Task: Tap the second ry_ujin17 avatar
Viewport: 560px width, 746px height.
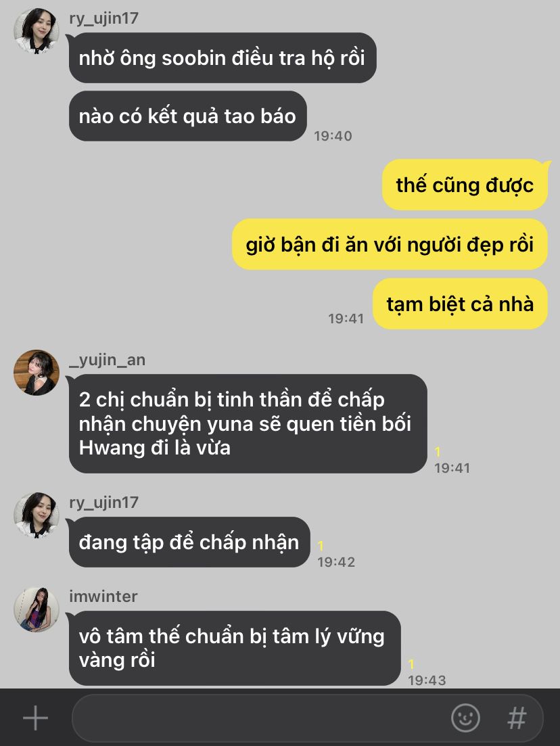Action: pos(37,515)
